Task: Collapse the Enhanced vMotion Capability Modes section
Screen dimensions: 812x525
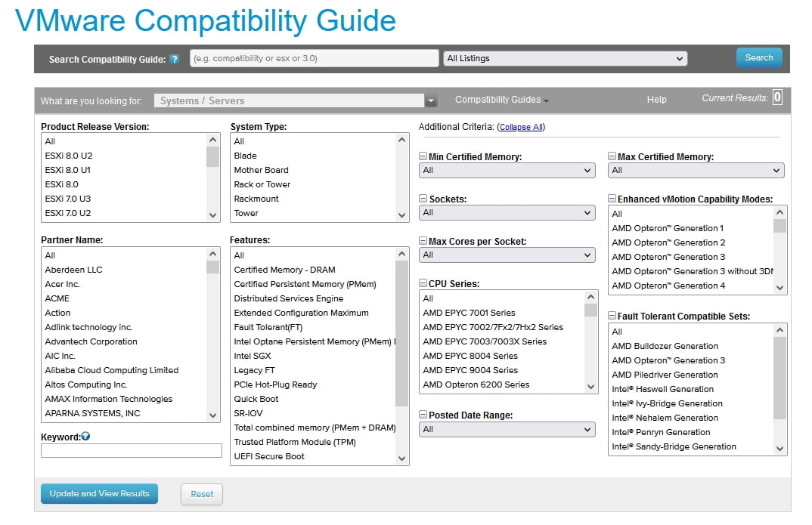Action: 611,199
